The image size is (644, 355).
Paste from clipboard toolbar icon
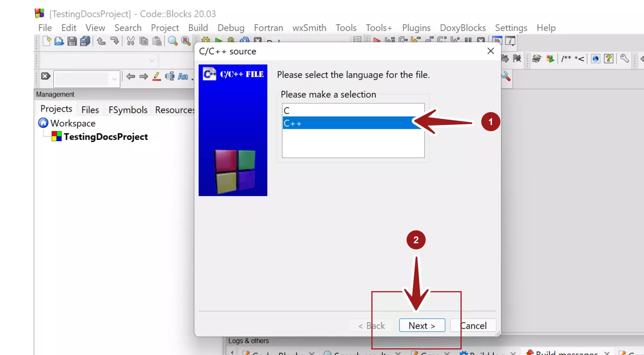click(157, 41)
